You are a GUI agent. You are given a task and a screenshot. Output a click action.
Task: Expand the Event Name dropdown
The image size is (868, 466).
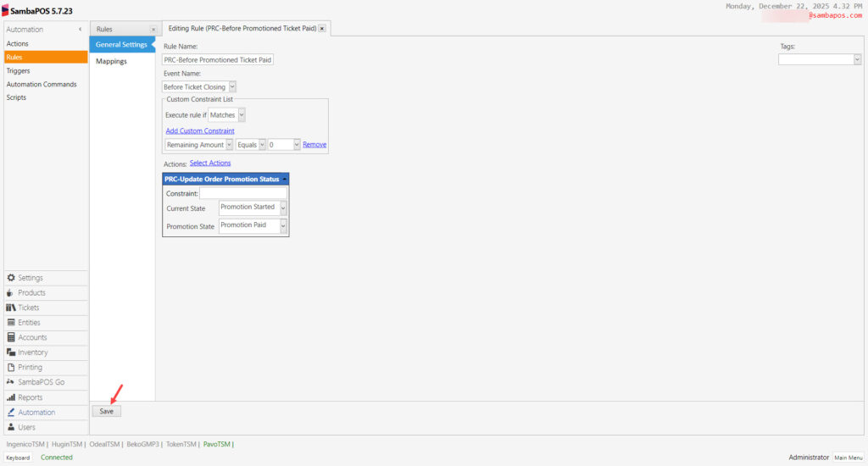point(232,86)
